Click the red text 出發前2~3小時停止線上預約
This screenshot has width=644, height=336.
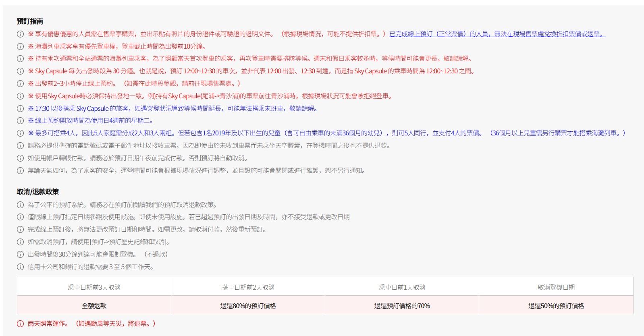click(x=73, y=84)
